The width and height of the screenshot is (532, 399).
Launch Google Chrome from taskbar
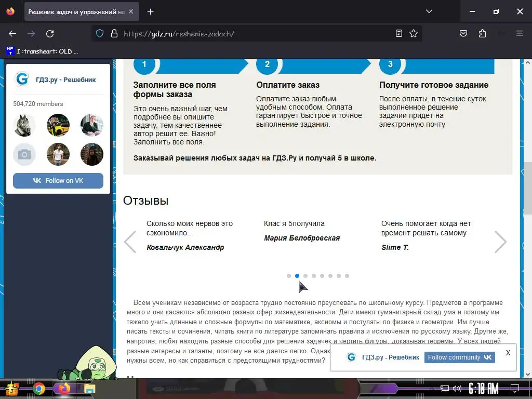[38, 389]
